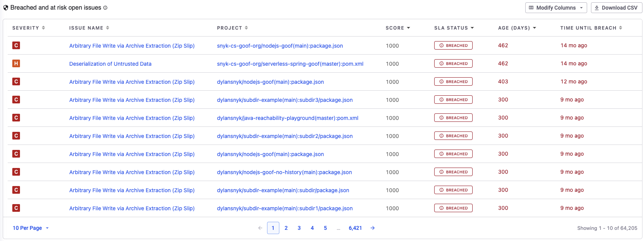Open the SLA Status column filter

[x=472, y=28]
